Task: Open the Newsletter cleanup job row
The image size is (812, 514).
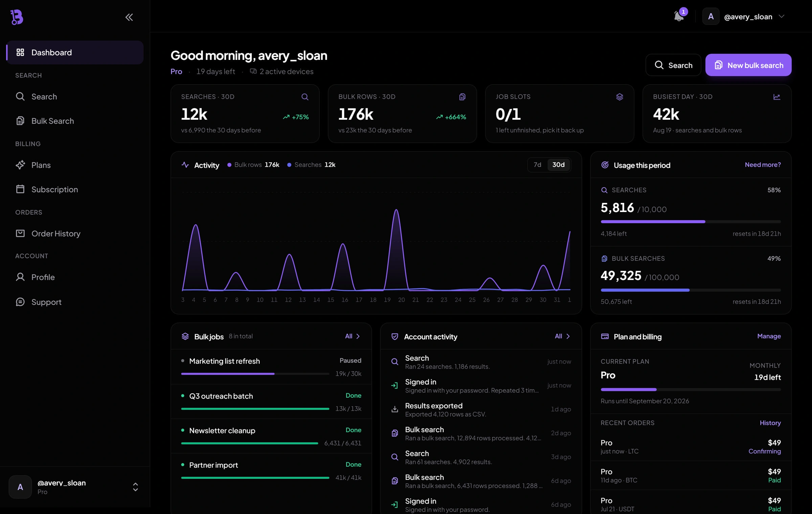Action: point(271,436)
